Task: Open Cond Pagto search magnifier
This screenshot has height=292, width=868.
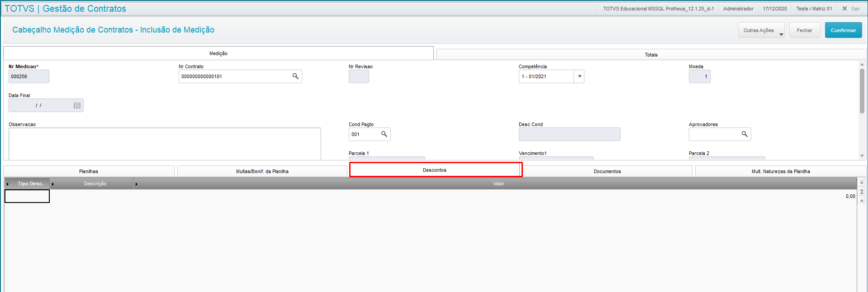Action: pos(384,134)
